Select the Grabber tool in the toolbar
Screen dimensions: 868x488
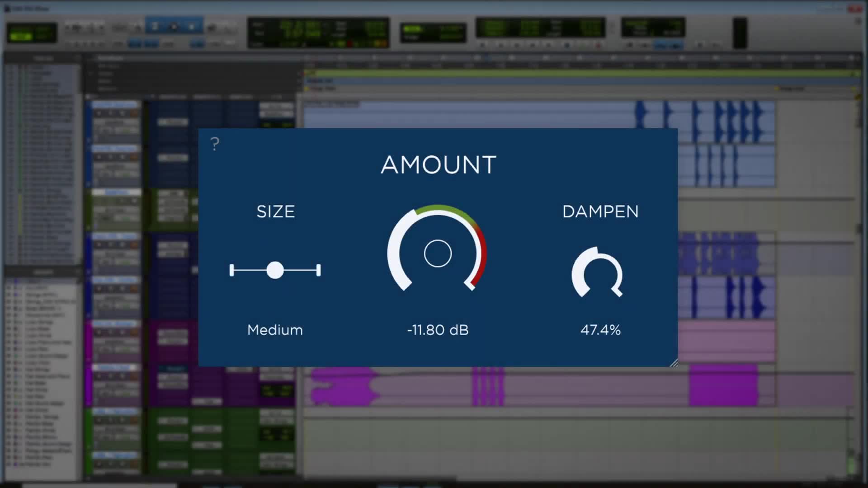192,26
